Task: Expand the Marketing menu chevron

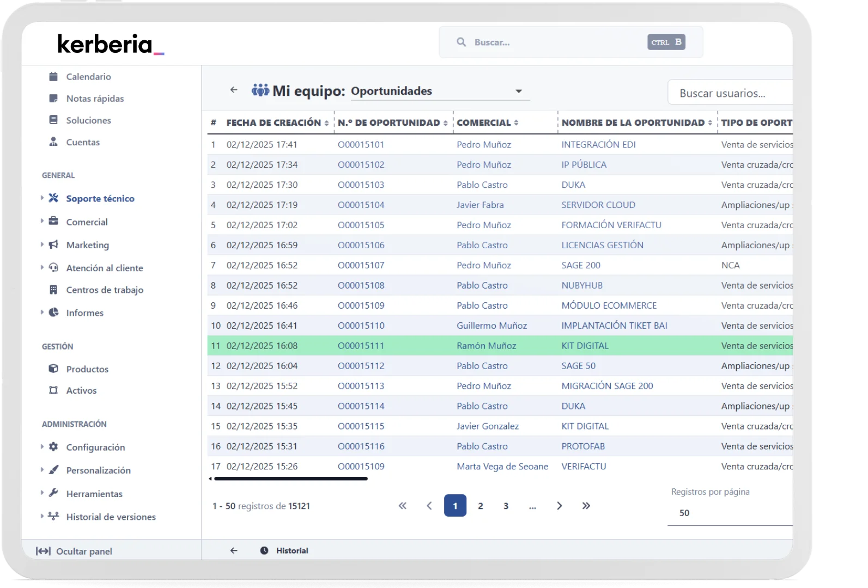Action: pyautogui.click(x=42, y=244)
